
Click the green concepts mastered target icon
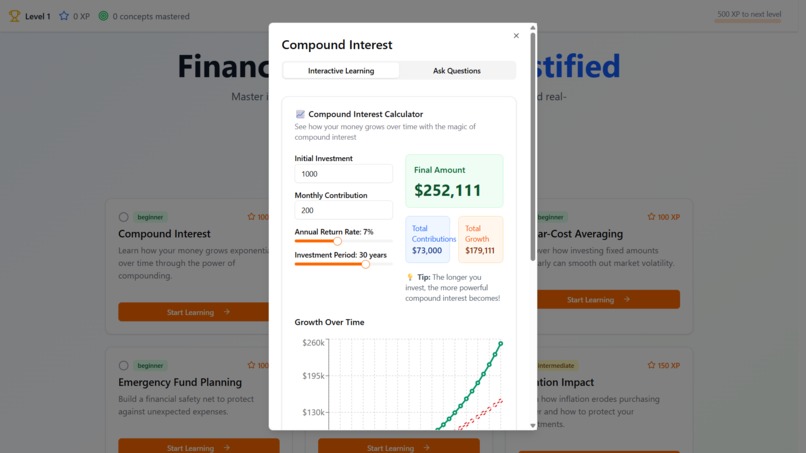(103, 16)
